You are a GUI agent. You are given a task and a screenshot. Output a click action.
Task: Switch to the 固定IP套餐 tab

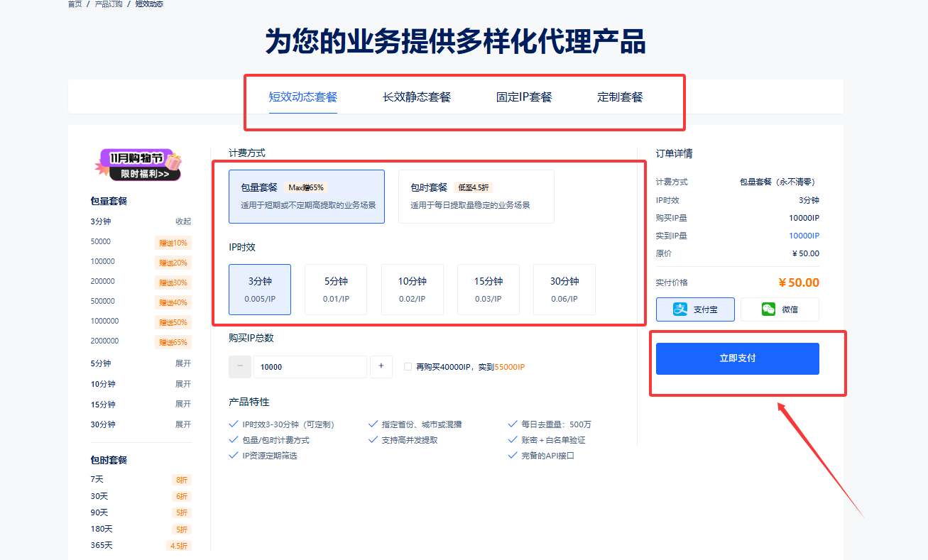tap(524, 97)
